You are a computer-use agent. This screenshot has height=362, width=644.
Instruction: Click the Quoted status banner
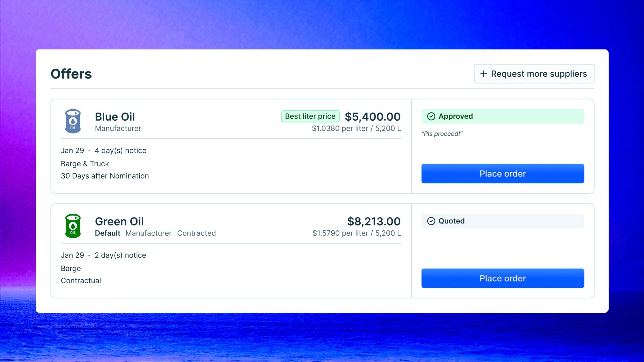[x=503, y=221]
